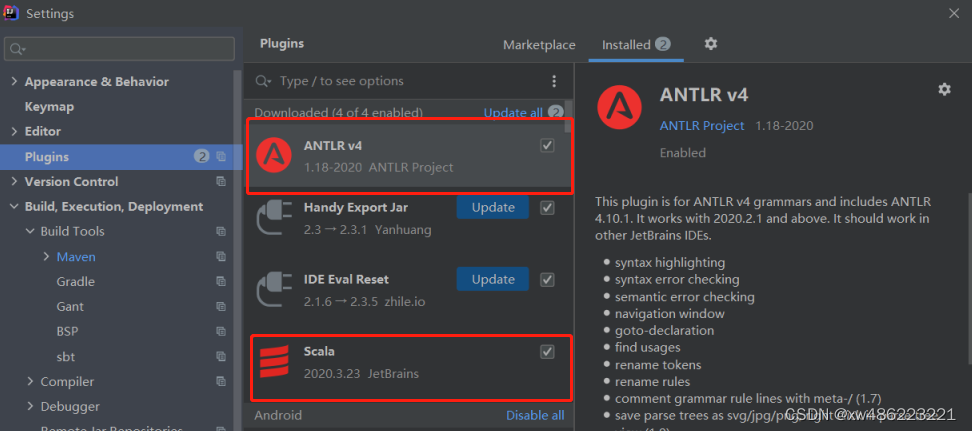972x431 pixels.
Task: Click the Update all link
Action: click(513, 113)
